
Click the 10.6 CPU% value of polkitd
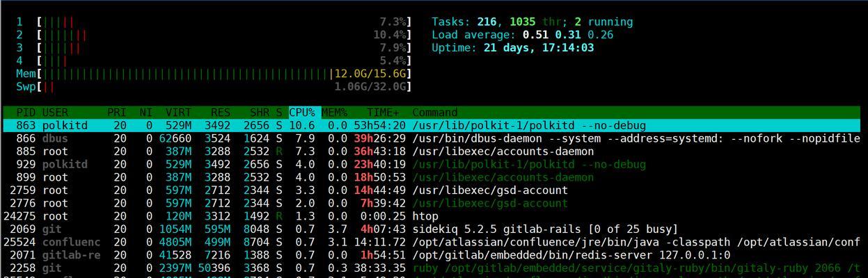pyautogui.click(x=302, y=126)
